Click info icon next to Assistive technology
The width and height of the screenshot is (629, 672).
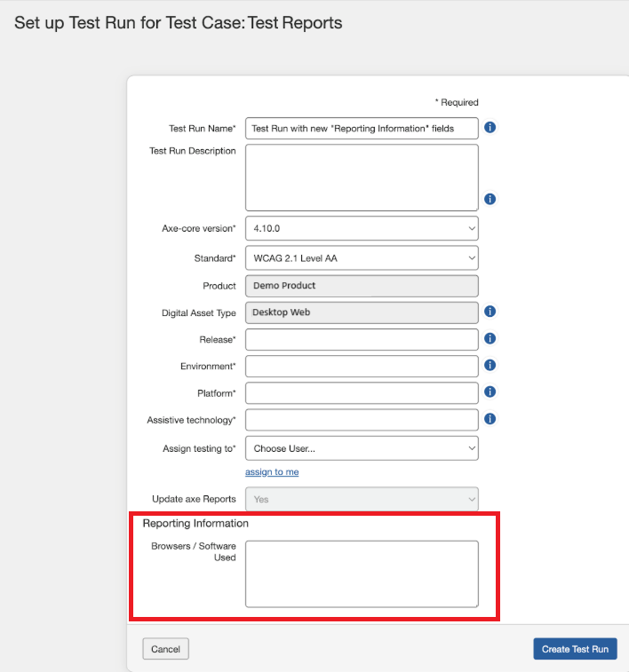[x=490, y=419]
